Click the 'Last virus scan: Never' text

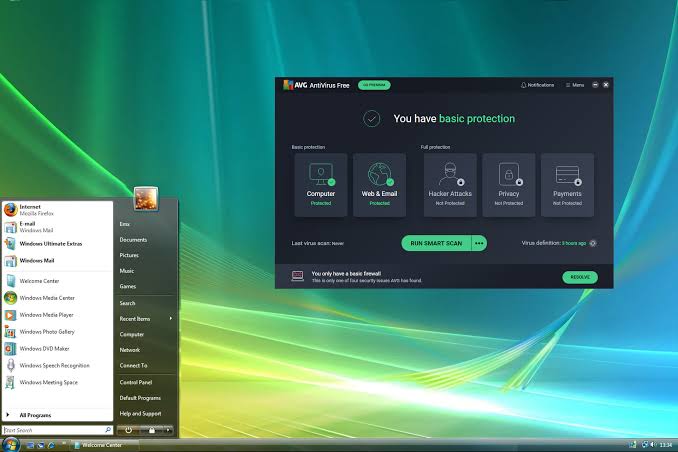pos(318,244)
